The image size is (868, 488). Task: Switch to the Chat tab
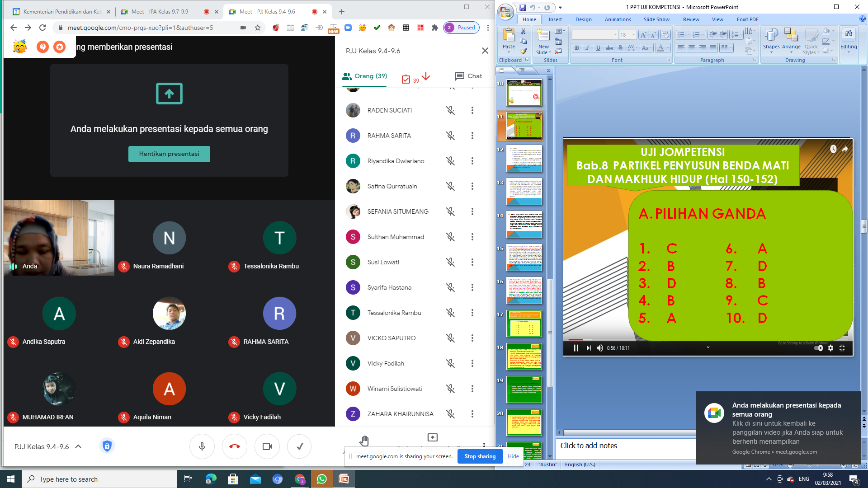[x=468, y=76]
